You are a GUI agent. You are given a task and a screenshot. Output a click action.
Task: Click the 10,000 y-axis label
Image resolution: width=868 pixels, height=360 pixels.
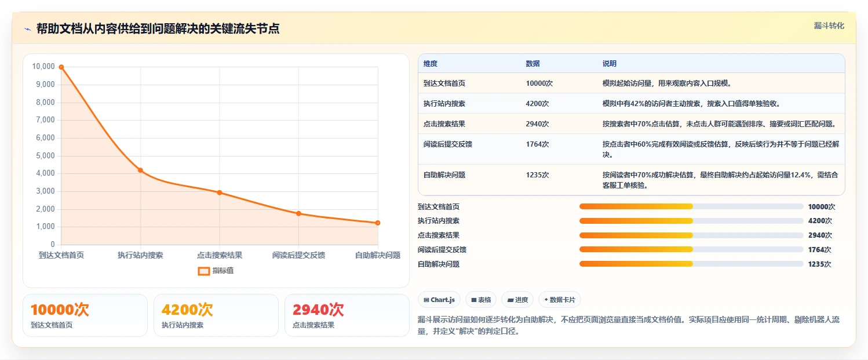(x=43, y=67)
